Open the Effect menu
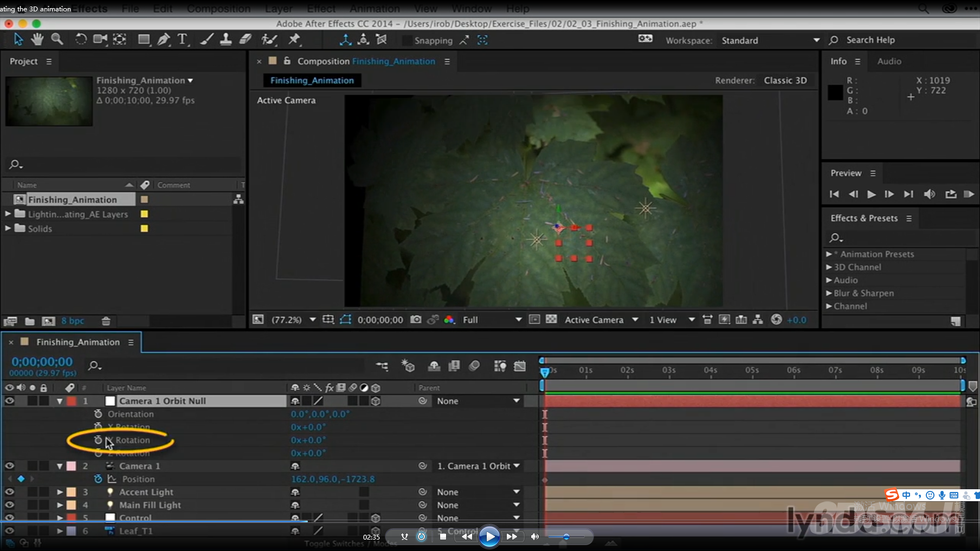This screenshot has height=551, width=980. [x=321, y=9]
